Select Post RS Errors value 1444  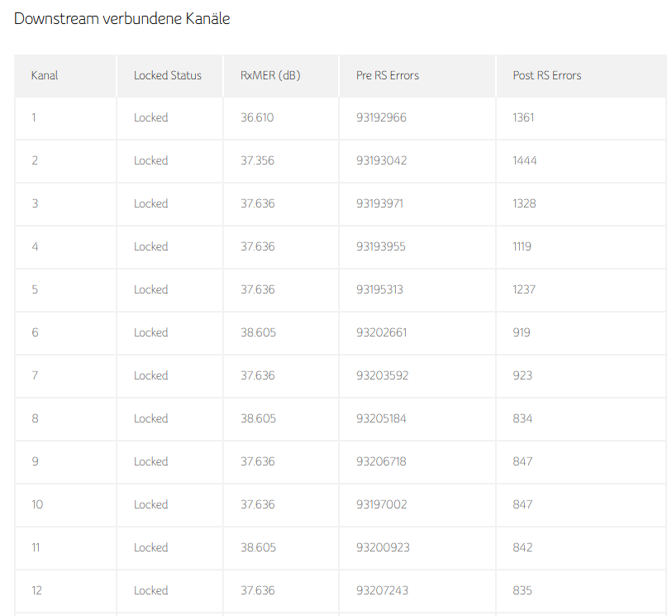click(524, 160)
